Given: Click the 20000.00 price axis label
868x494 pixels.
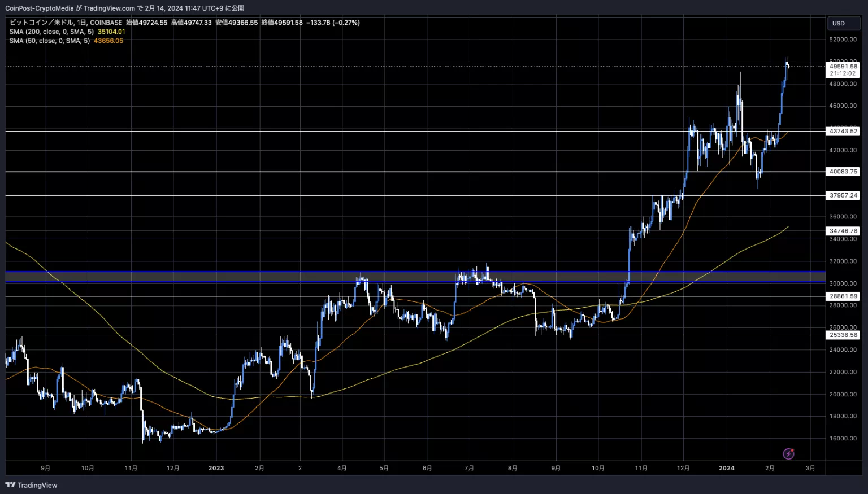Looking at the screenshot, I should (843, 394).
